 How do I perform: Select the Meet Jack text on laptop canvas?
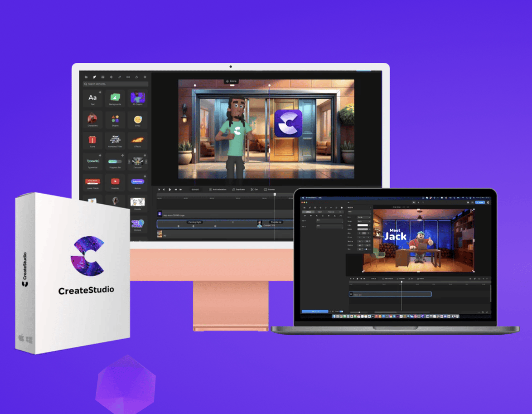click(x=395, y=234)
